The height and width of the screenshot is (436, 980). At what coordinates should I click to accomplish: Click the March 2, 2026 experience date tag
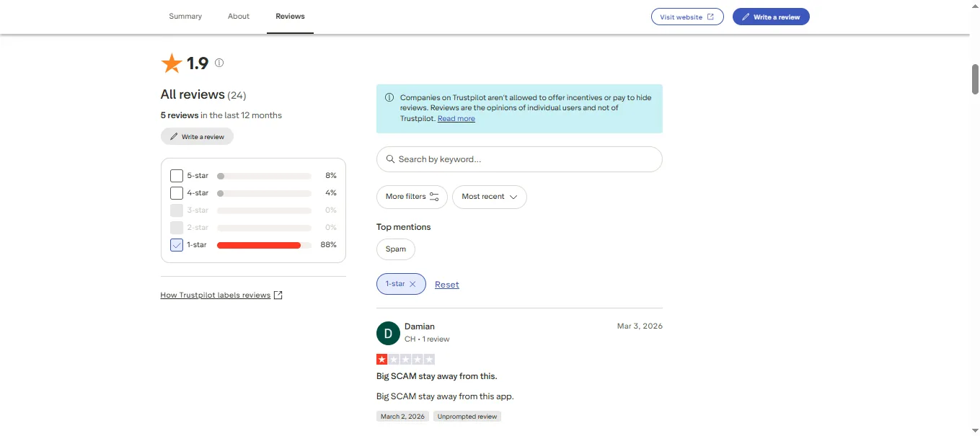pos(402,417)
